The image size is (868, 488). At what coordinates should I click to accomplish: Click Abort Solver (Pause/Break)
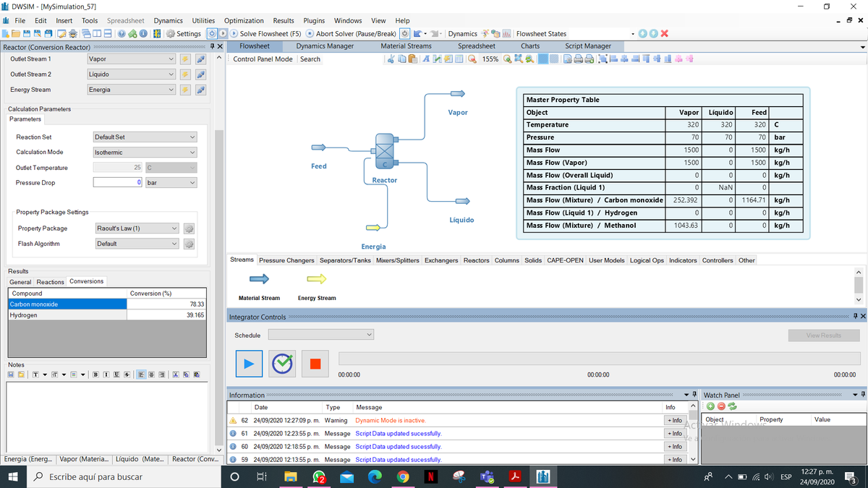[x=351, y=33]
